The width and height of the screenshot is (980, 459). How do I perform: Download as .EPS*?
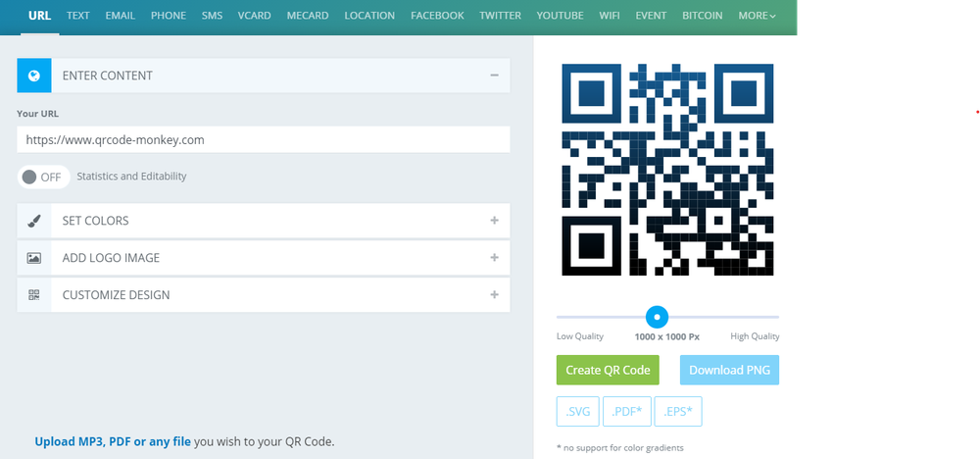tap(678, 412)
